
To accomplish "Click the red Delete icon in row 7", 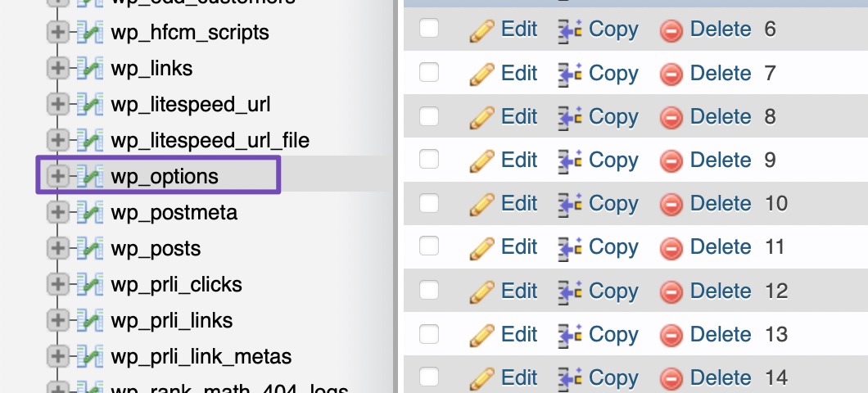I will click(x=671, y=75).
